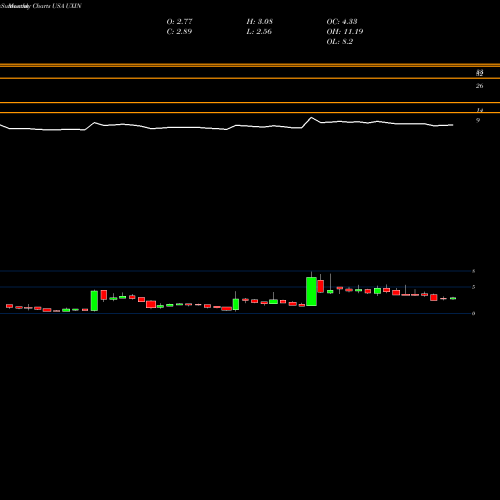The image size is (500, 500).
Task: Click the highest peak of the white line
Action: tap(311, 118)
